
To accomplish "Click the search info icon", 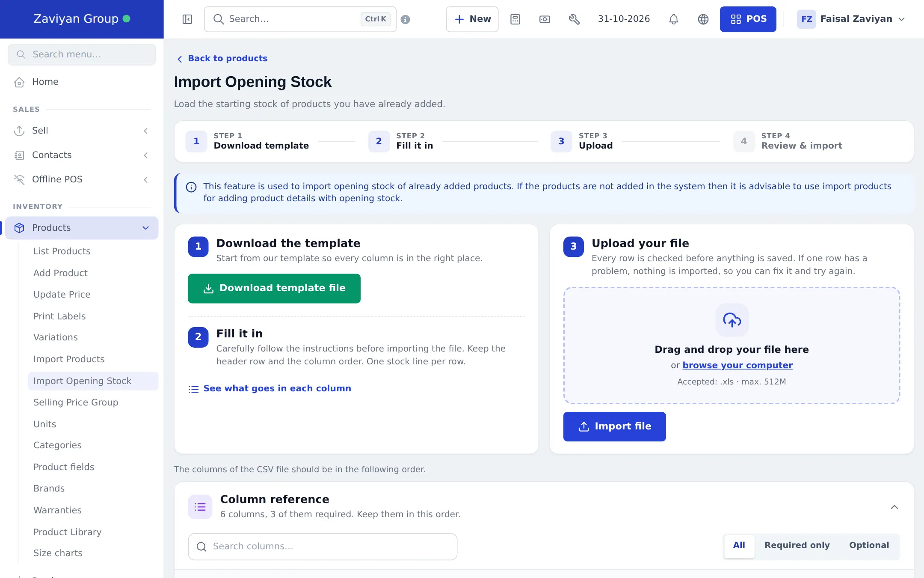I will click(406, 19).
